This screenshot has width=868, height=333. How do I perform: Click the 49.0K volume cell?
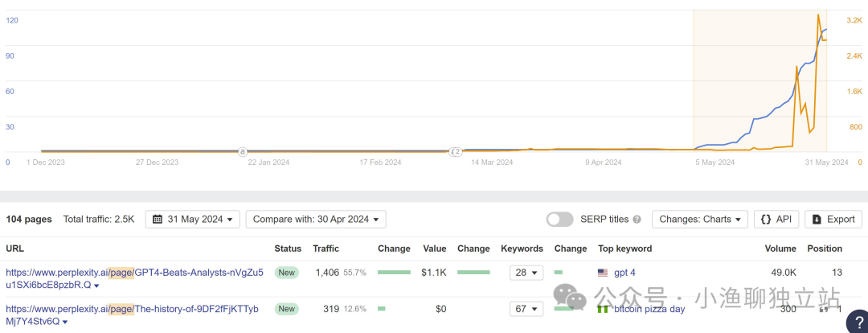click(783, 273)
